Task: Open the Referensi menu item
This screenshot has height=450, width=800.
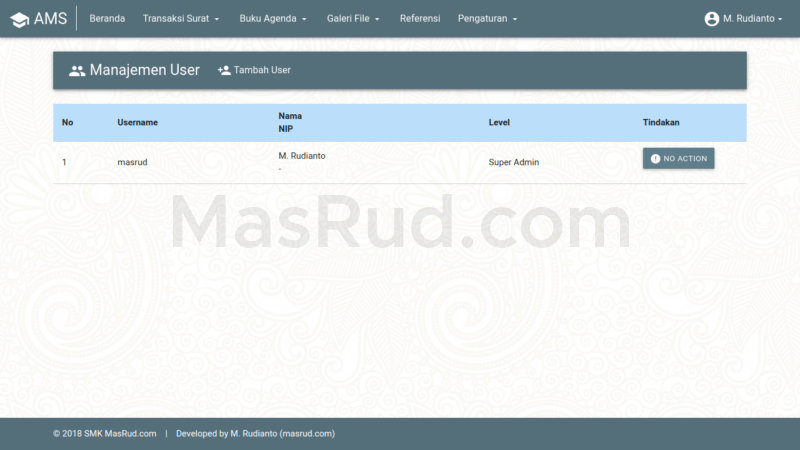Action: pos(420,19)
